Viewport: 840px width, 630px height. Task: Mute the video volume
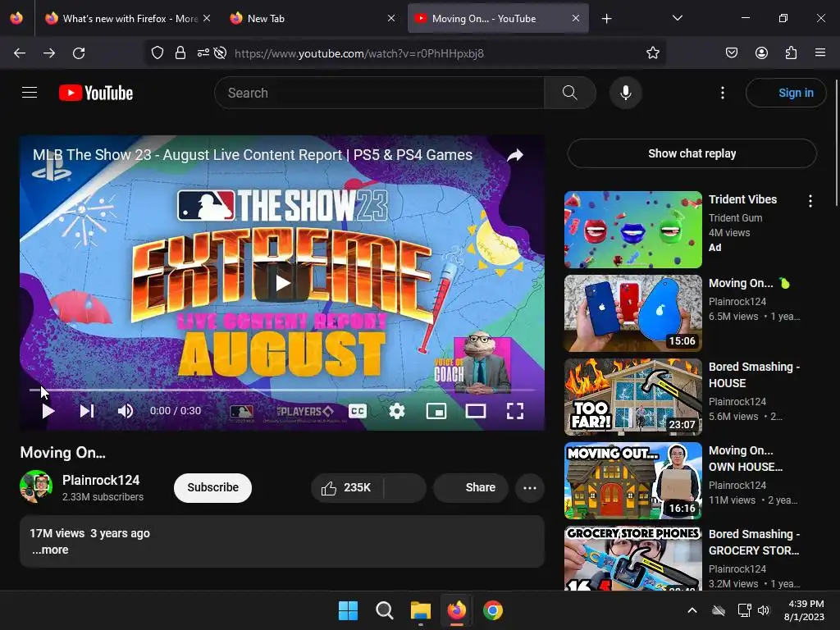coord(126,411)
